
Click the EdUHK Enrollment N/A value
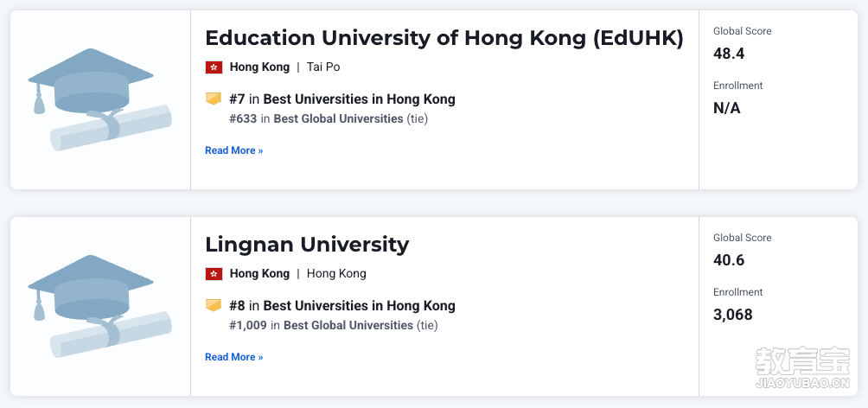(x=726, y=108)
